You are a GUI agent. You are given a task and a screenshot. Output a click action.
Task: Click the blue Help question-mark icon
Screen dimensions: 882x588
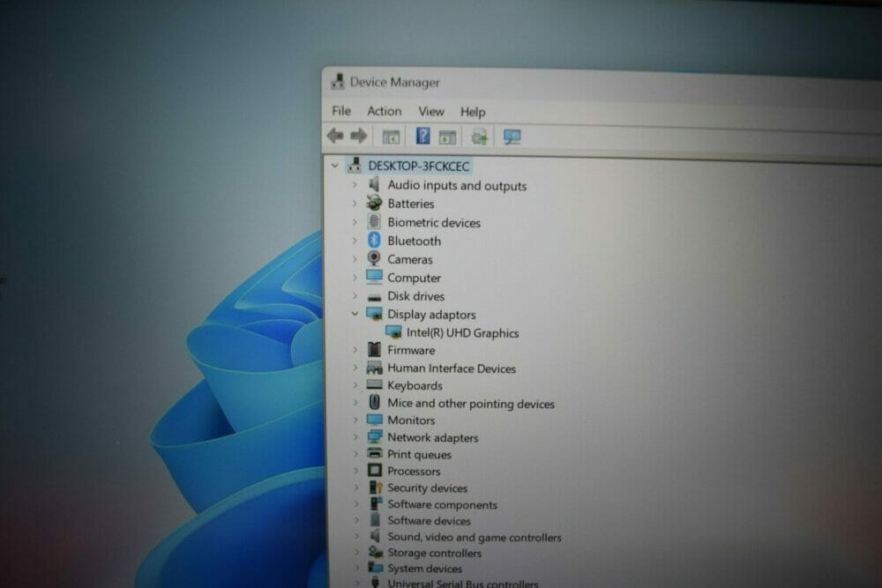coord(422,136)
